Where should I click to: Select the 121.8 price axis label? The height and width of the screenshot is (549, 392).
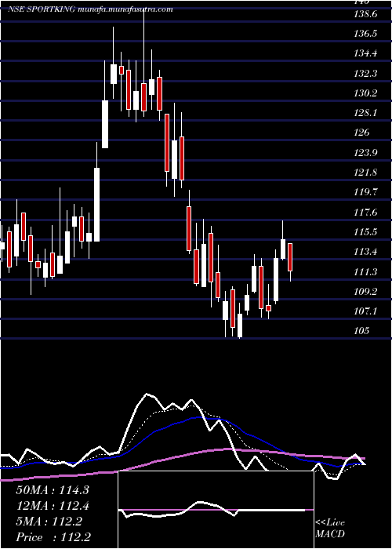(365, 173)
